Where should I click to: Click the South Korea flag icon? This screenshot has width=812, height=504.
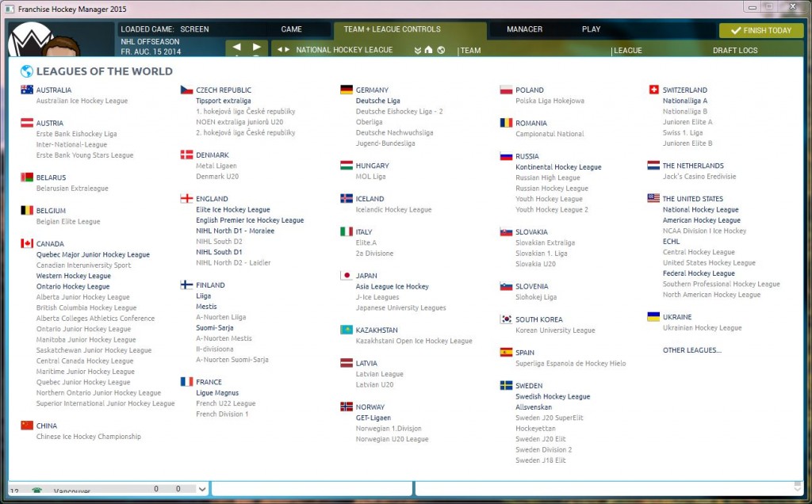[506, 319]
